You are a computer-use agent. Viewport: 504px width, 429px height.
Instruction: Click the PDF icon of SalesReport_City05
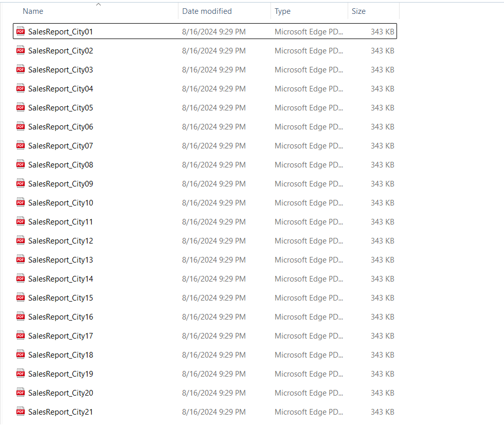point(21,107)
